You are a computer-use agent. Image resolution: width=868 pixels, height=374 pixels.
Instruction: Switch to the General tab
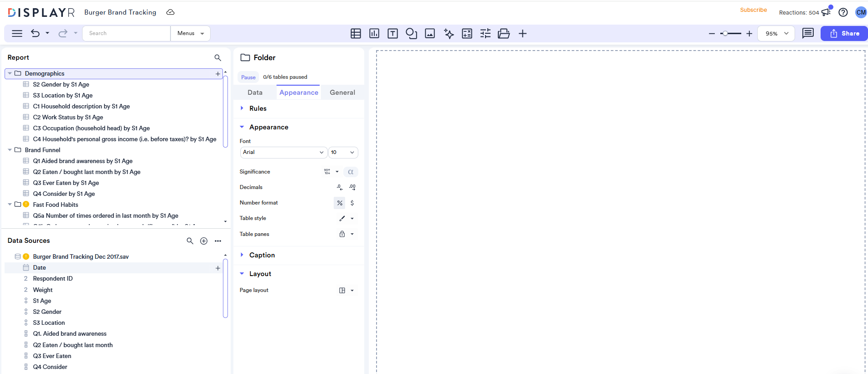[x=342, y=92]
